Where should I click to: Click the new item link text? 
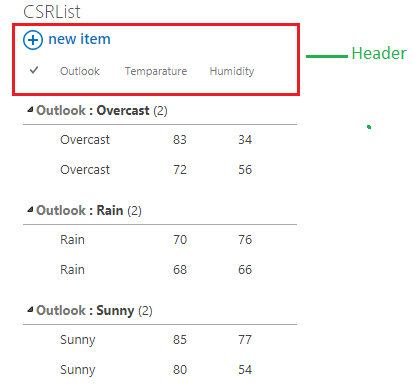click(79, 39)
